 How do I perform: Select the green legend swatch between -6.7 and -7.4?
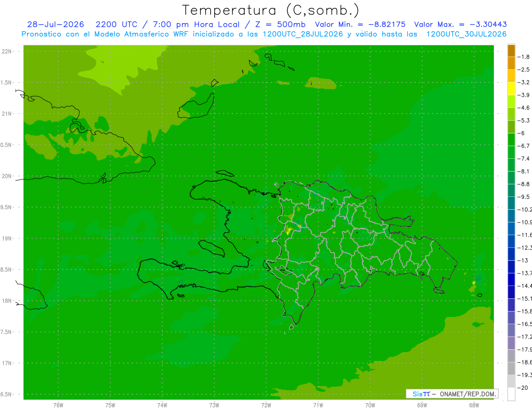pyautogui.click(x=511, y=152)
